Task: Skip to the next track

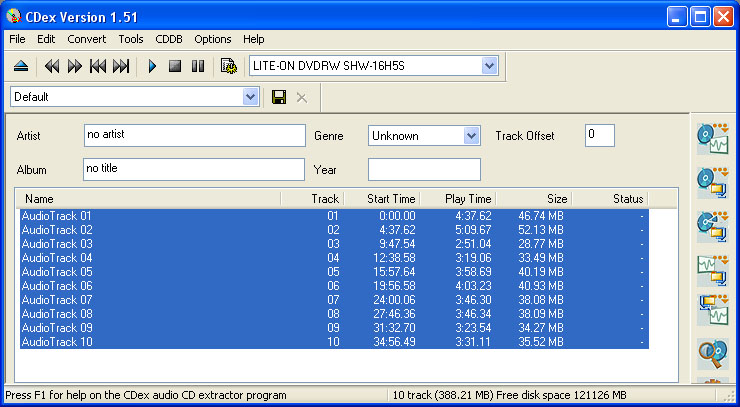Action: coord(122,66)
